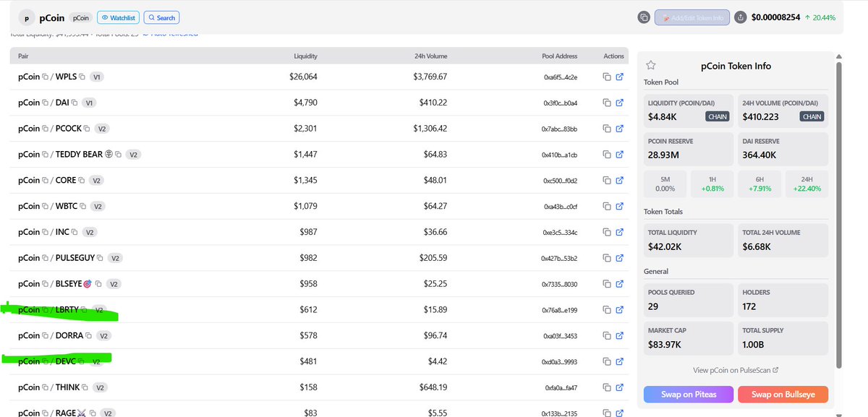Click CHAIN badge in 24H Volume card
Viewport: 868px width, 417px height.
pyautogui.click(x=812, y=116)
